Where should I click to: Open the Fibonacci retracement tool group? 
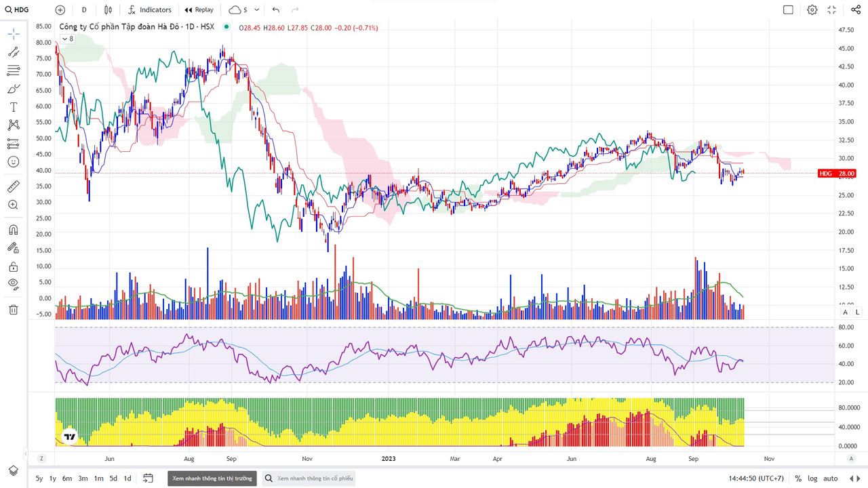tap(14, 70)
